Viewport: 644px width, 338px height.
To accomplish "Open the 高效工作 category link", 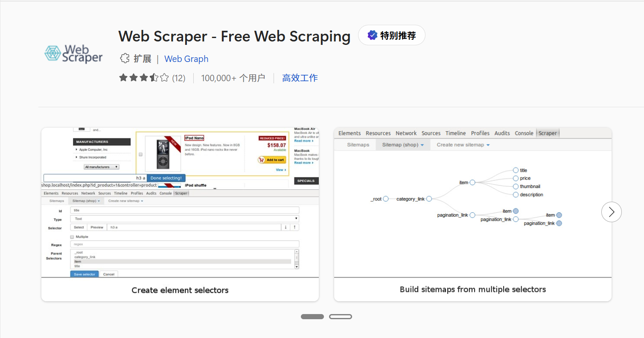I will [300, 78].
